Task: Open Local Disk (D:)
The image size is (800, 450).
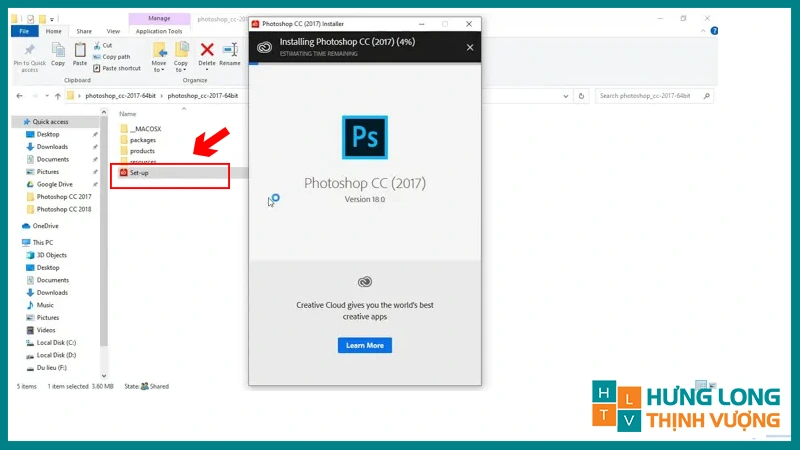Action: (56, 355)
